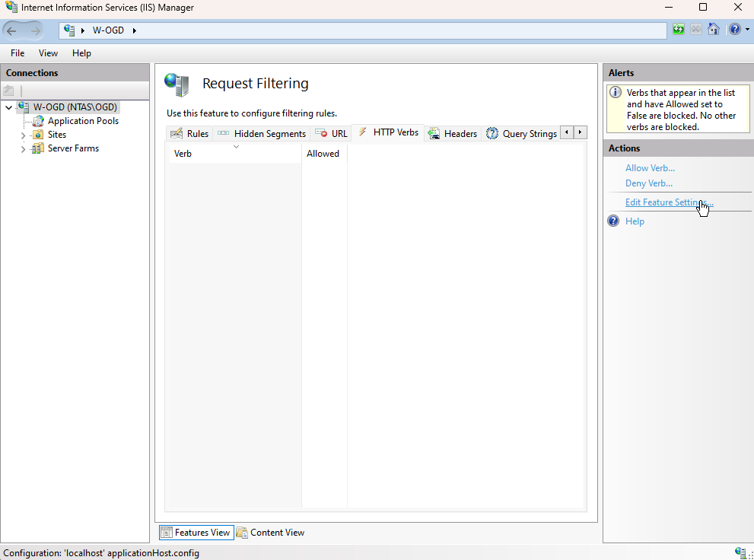Open the View menu
This screenshot has height=560, width=754.
point(48,52)
